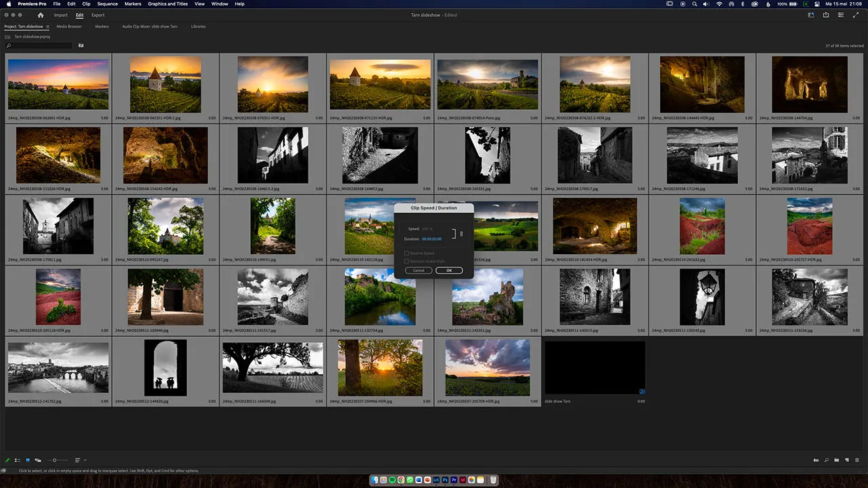Switch to the Media Browser tab
Image resolution: width=868 pixels, height=488 pixels.
tap(69, 26)
